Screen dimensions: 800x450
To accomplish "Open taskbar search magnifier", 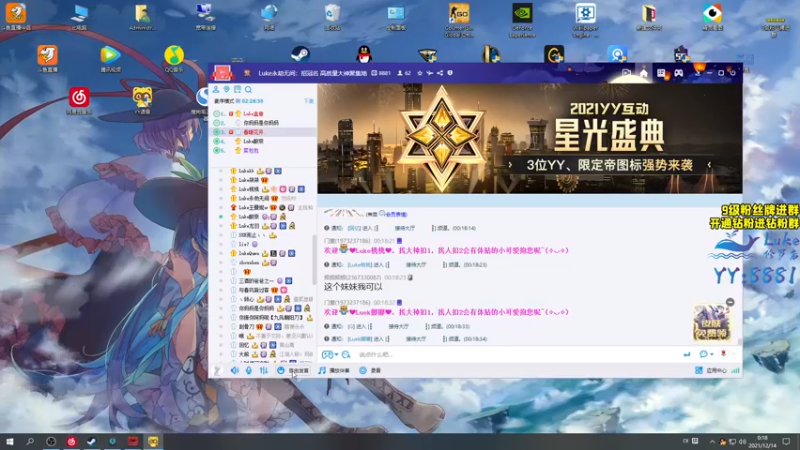I will coord(30,441).
